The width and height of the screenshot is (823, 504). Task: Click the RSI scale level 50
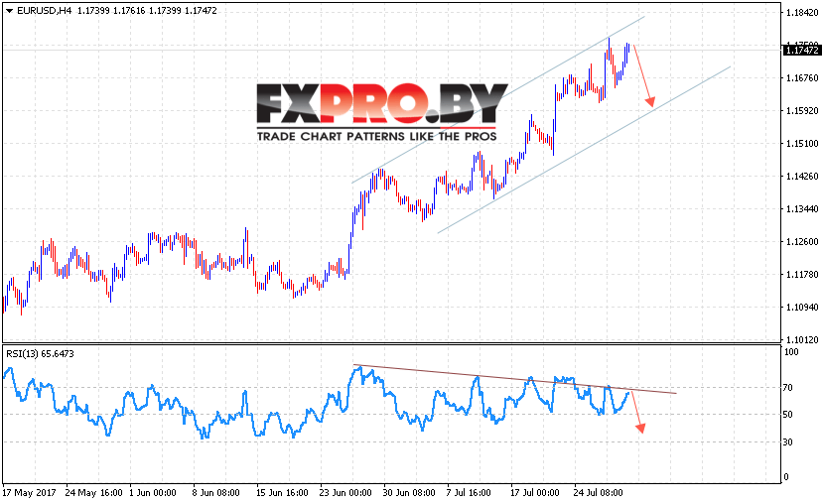(x=788, y=415)
